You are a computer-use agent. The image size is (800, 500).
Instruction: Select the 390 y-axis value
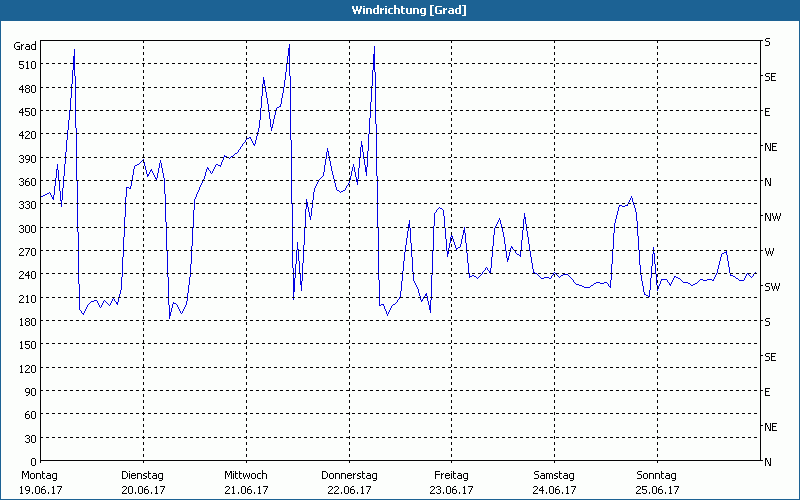(28, 159)
